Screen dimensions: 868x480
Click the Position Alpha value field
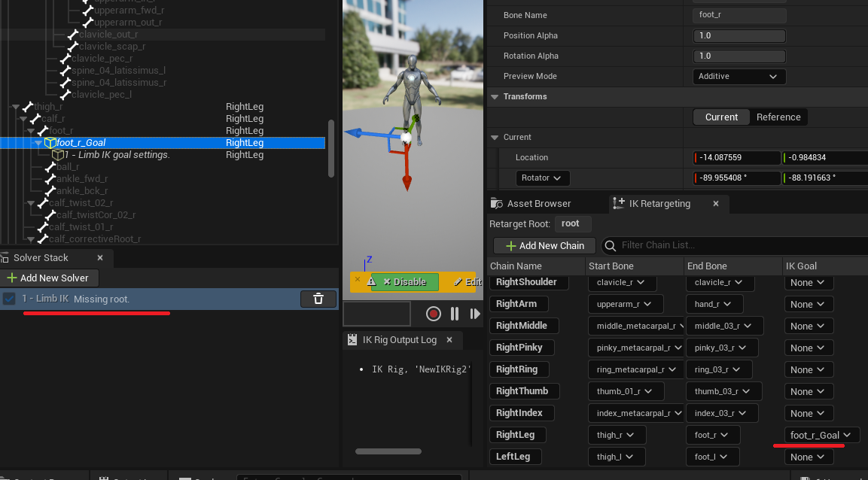pyautogui.click(x=739, y=36)
